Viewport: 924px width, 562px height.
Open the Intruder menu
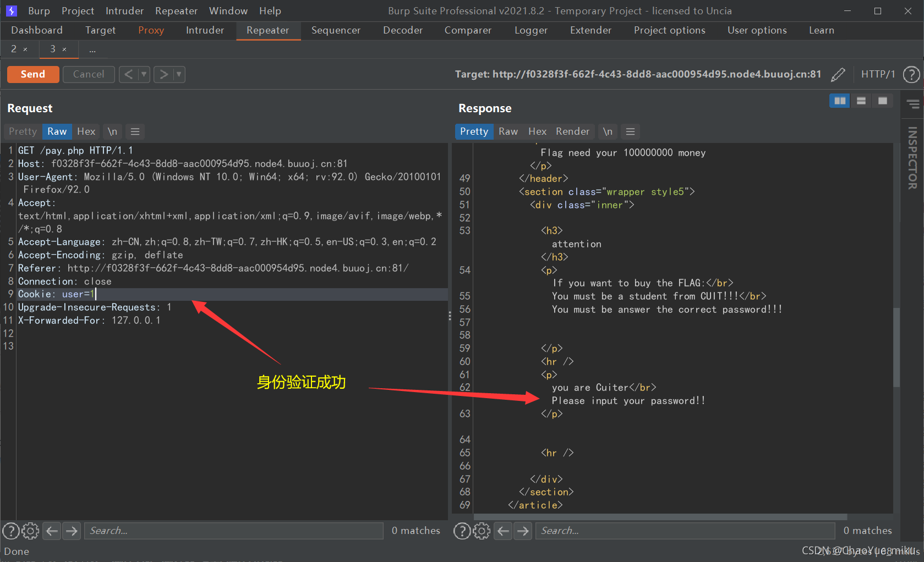[x=124, y=11]
